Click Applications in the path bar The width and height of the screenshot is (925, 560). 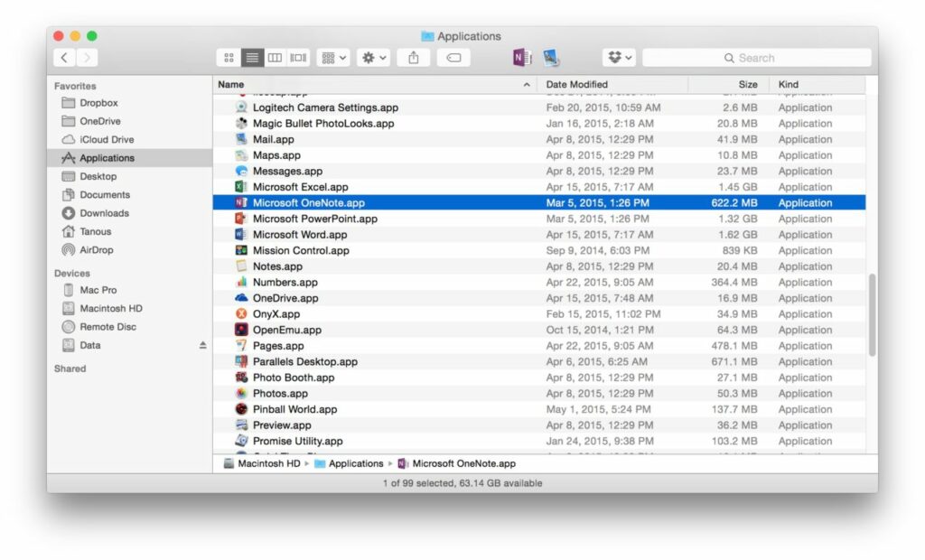pos(350,464)
